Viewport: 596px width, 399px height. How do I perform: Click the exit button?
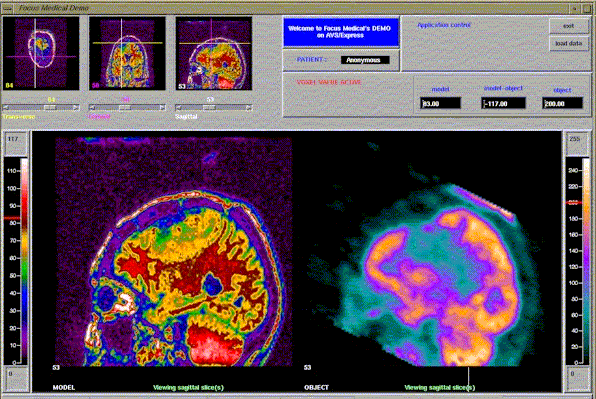[569, 26]
